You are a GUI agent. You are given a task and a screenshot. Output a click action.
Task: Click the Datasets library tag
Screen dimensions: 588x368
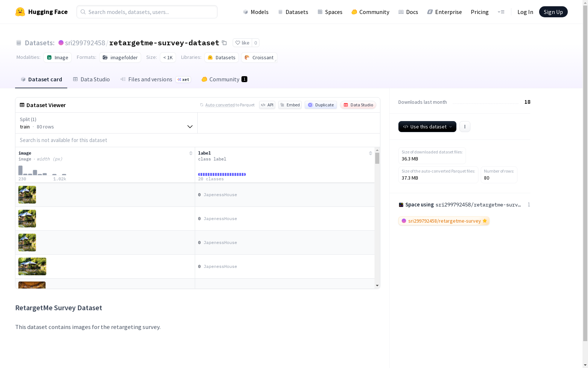coord(222,57)
